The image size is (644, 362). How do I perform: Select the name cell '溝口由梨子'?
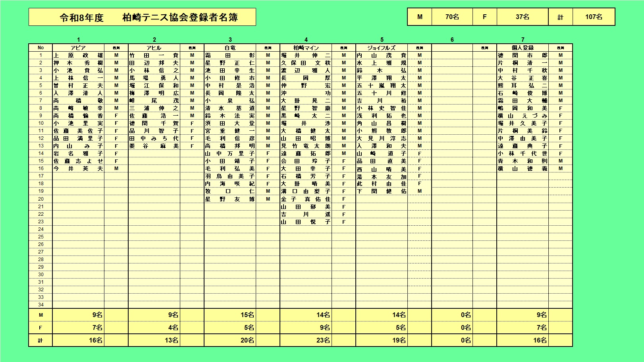pyautogui.click(x=306, y=191)
